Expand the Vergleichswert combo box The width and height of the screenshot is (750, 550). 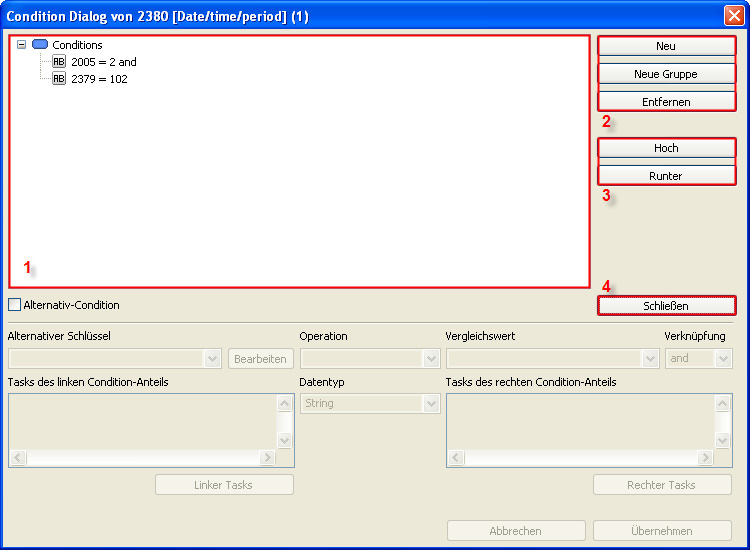click(650, 359)
